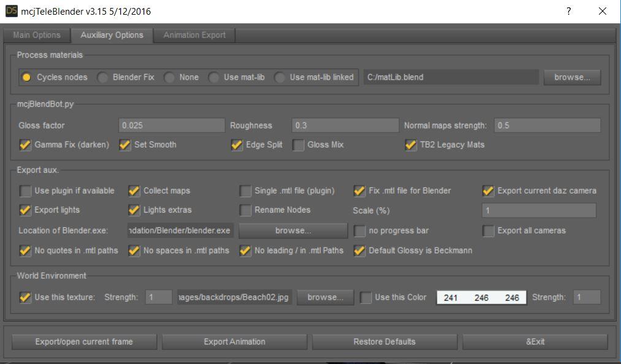Toggle Fix .mtl file for Blender

point(360,191)
